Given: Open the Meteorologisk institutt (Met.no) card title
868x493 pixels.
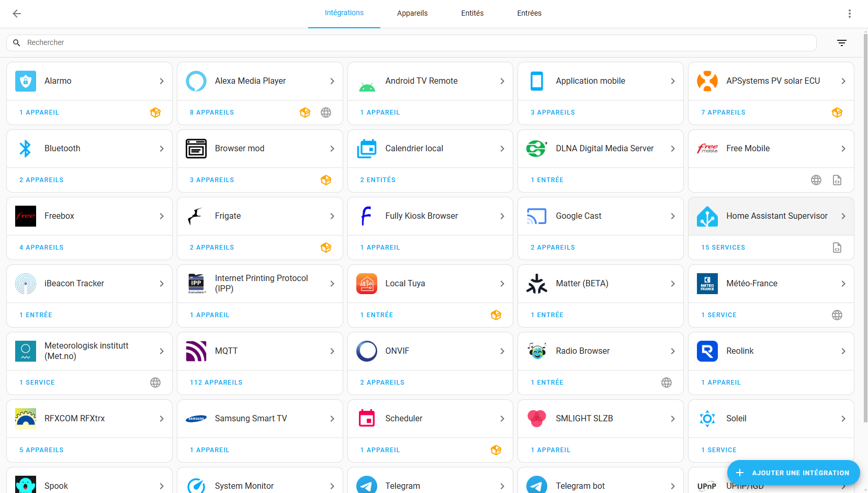Looking at the screenshot, I should coord(86,351).
